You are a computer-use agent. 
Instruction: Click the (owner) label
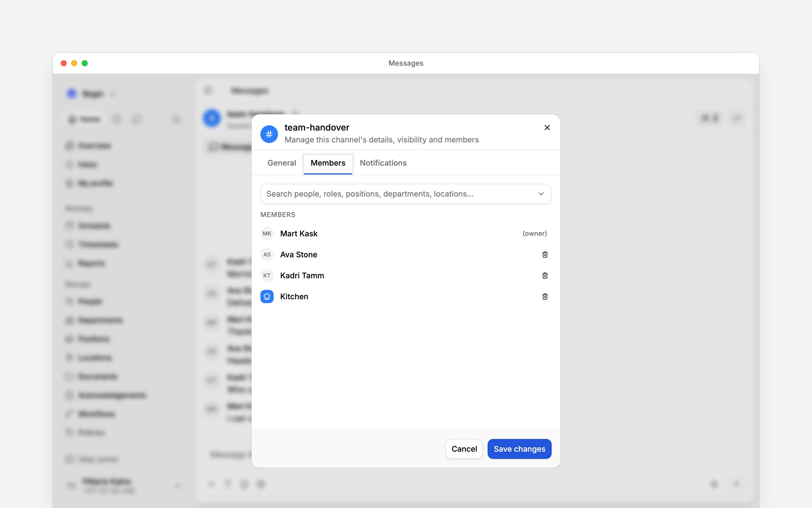(x=535, y=234)
